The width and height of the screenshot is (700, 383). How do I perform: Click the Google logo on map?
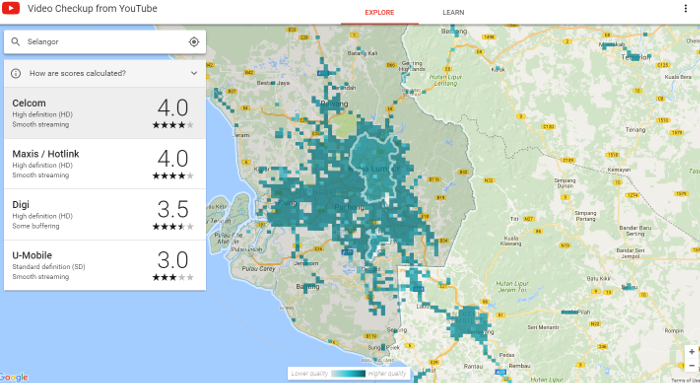pos(14,377)
